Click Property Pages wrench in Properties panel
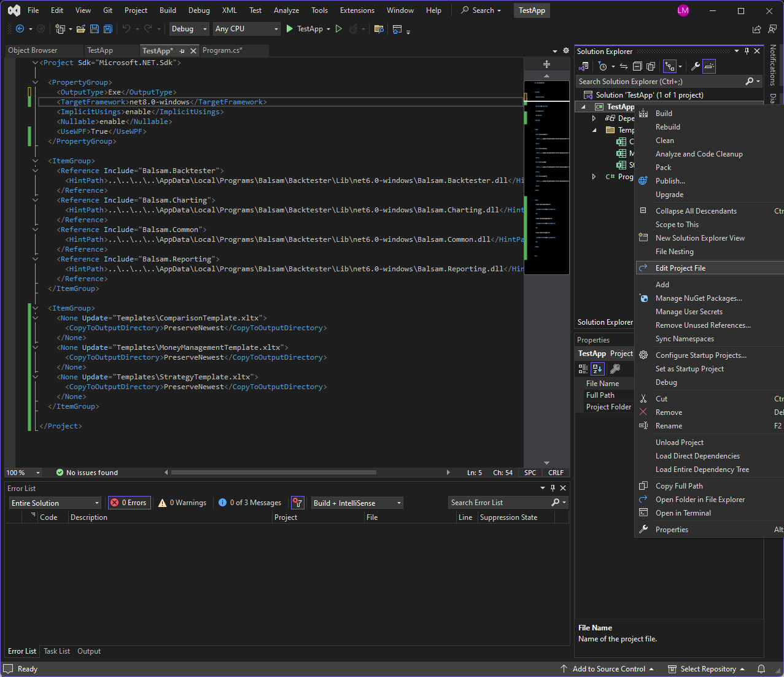 615,369
